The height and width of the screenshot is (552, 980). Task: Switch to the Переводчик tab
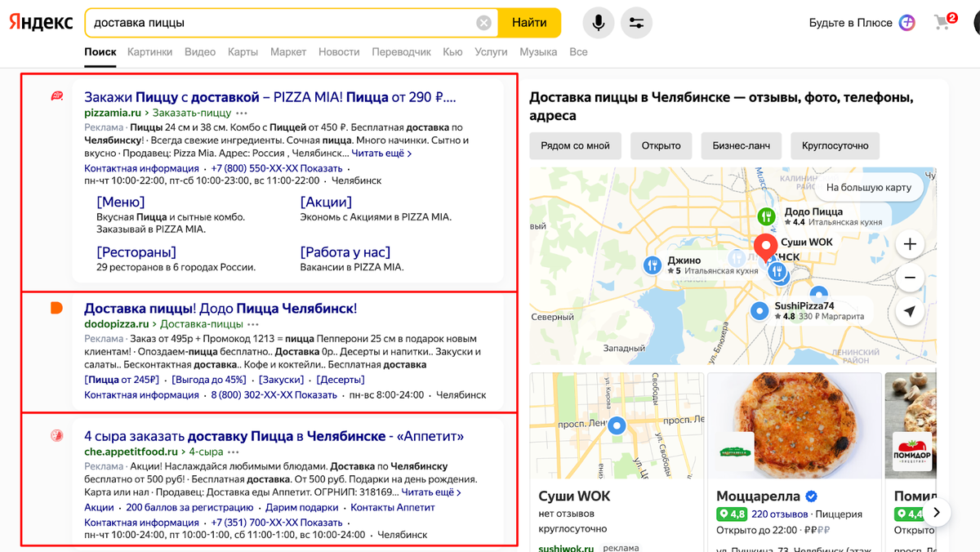(401, 51)
